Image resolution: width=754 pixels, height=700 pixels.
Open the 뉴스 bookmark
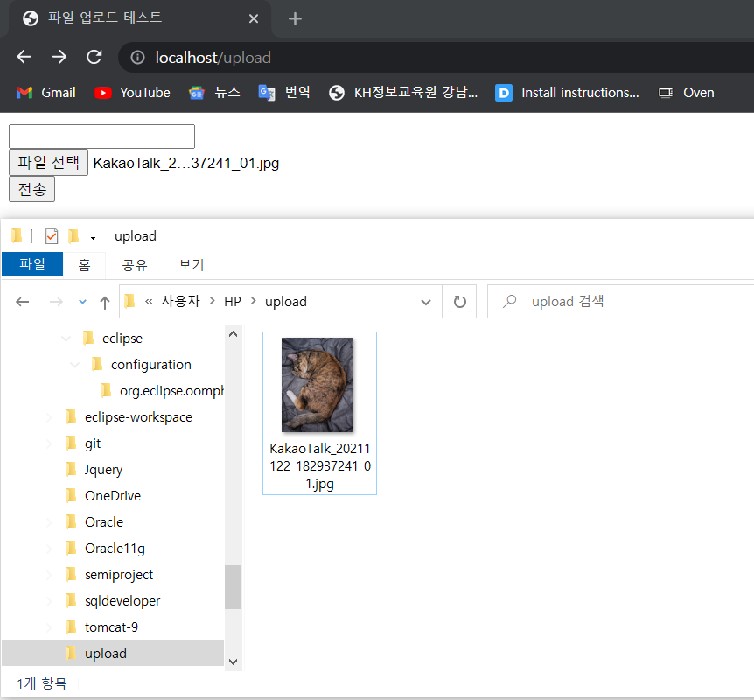tap(214, 93)
